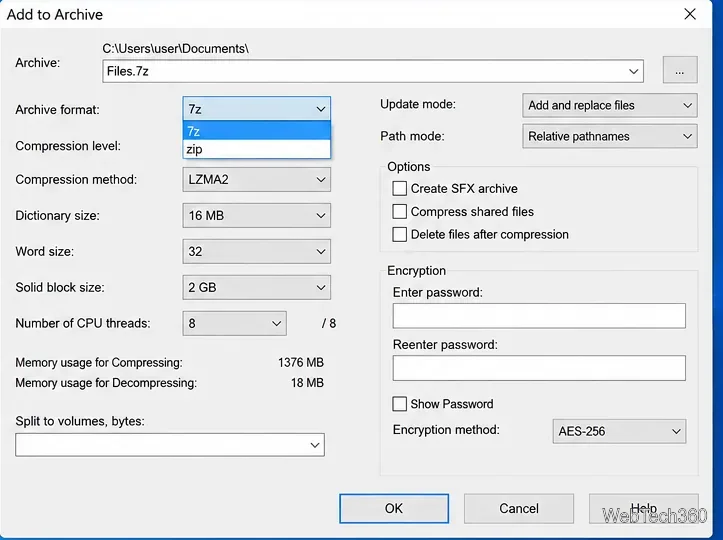Image resolution: width=723 pixels, height=540 pixels.
Task: Close the Add to Archive dialog
Action: (690, 14)
